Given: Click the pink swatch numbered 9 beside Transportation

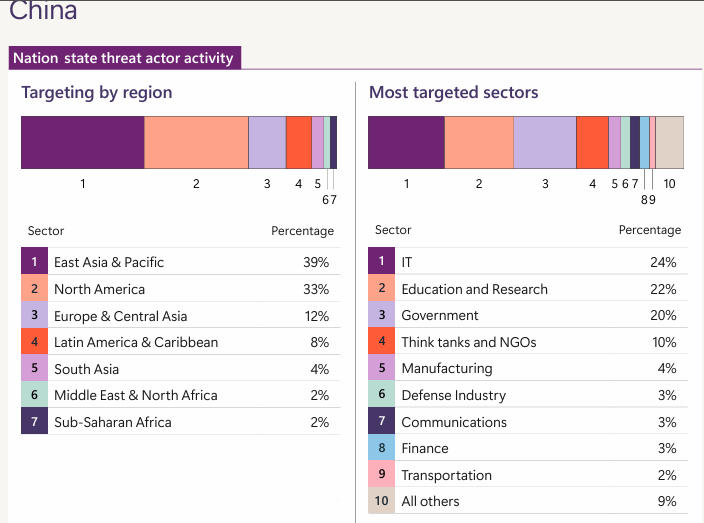Looking at the screenshot, I should click(381, 475).
